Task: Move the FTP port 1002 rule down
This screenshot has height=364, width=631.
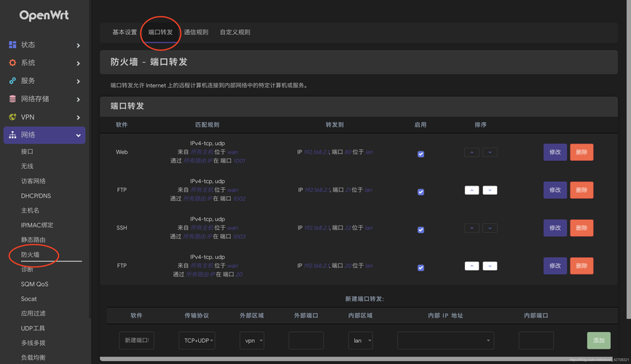Action: pyautogui.click(x=490, y=190)
